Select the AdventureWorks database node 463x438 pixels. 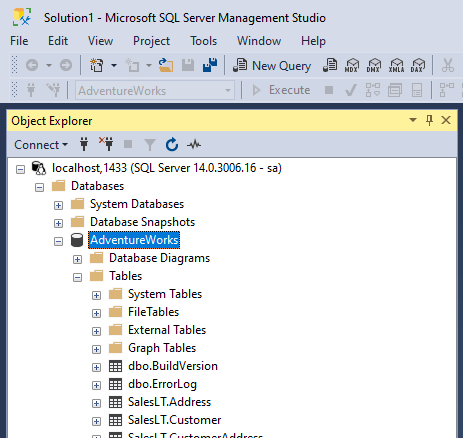click(134, 240)
